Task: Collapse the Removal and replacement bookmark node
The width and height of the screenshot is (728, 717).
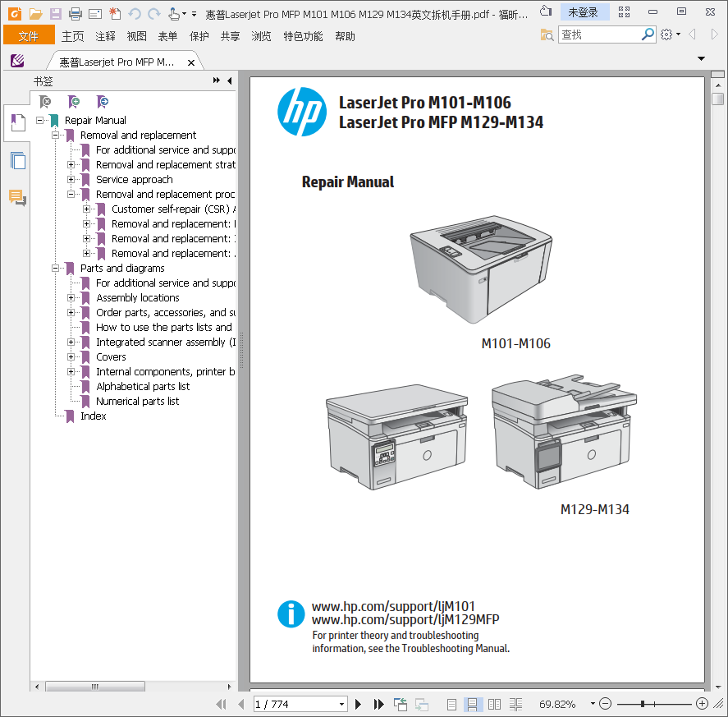Action: 55,136
